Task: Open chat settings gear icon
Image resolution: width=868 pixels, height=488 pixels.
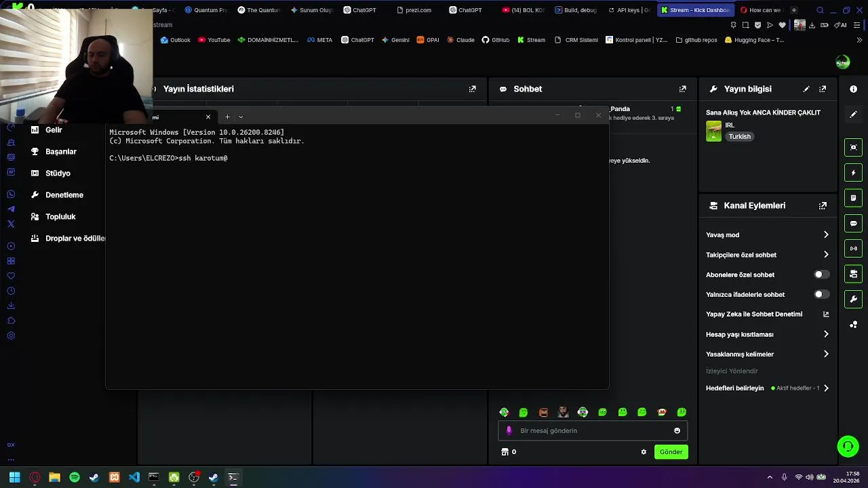Action: click(644, 452)
